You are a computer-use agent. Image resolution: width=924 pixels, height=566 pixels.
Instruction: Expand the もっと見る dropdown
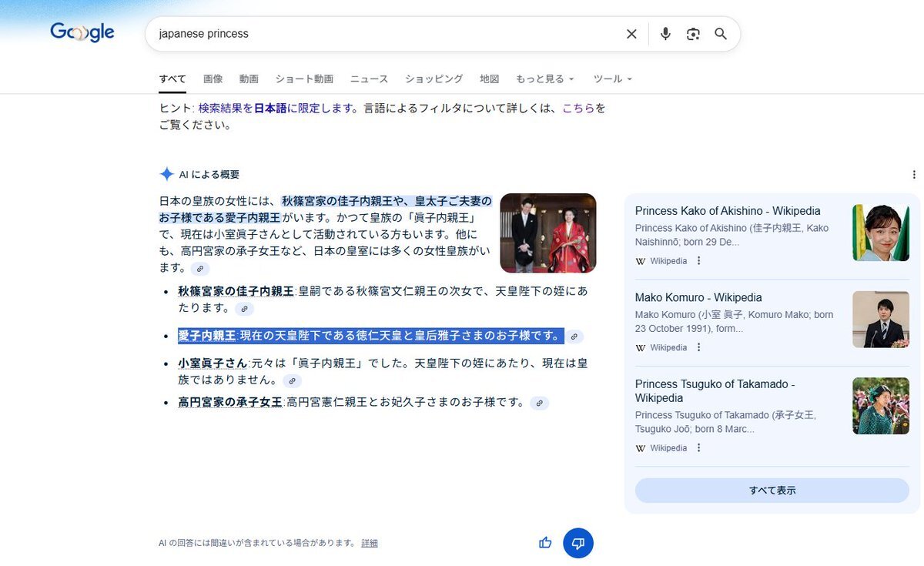(545, 79)
